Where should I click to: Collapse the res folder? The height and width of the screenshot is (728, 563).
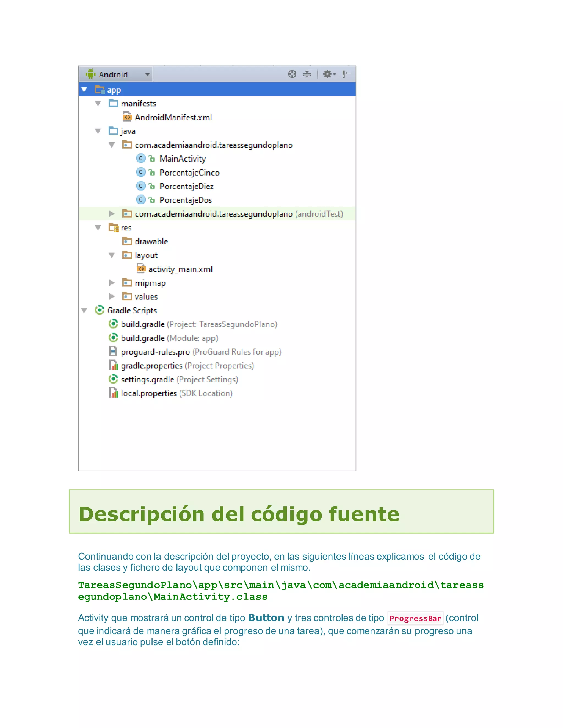tap(98, 228)
